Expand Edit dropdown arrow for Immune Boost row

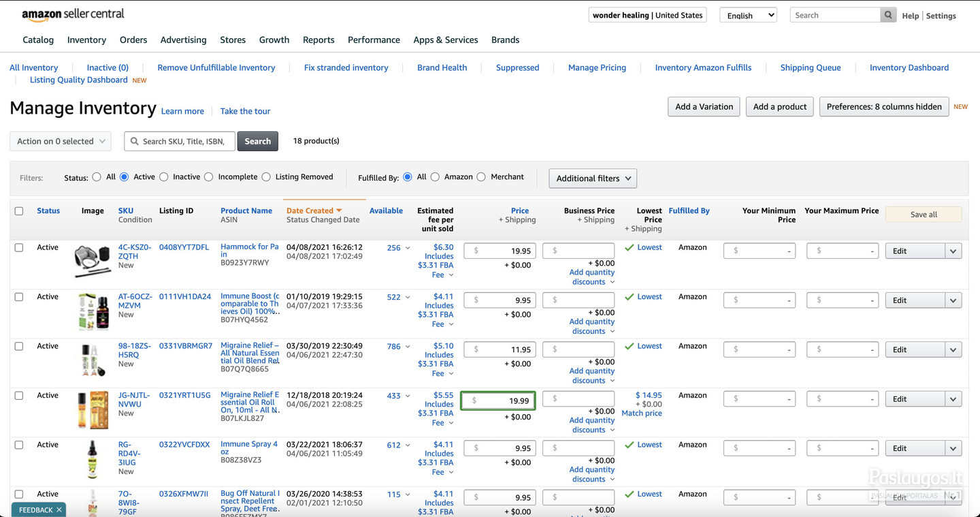(x=953, y=300)
